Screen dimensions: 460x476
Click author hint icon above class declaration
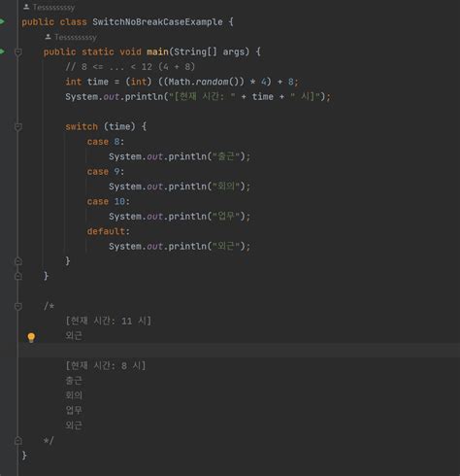pyautogui.click(x=26, y=7)
